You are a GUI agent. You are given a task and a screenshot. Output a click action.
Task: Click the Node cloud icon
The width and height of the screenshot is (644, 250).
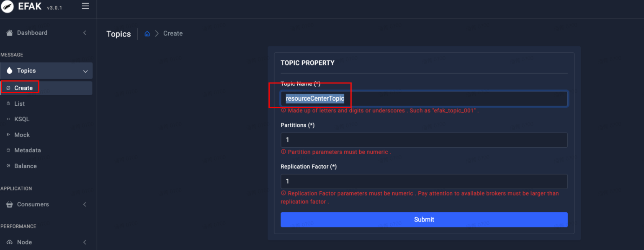point(9,242)
